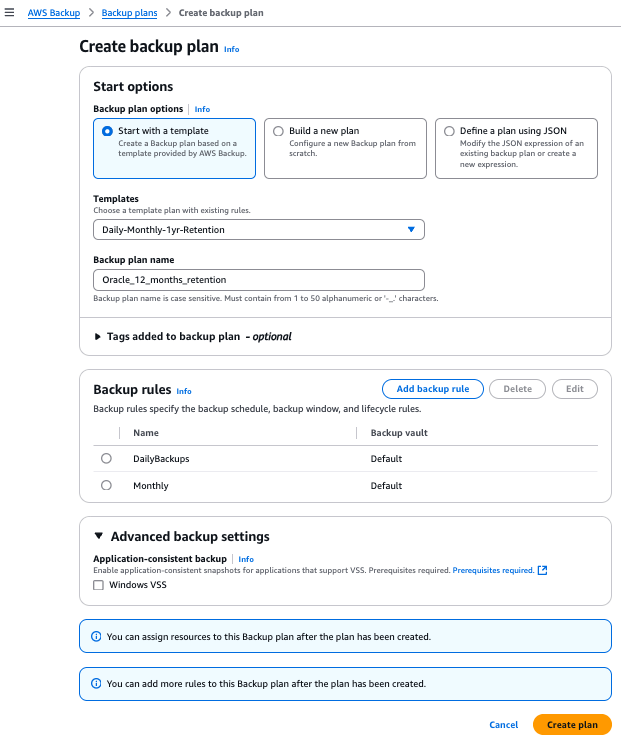Select the Monthly rule radio button

tap(107, 486)
